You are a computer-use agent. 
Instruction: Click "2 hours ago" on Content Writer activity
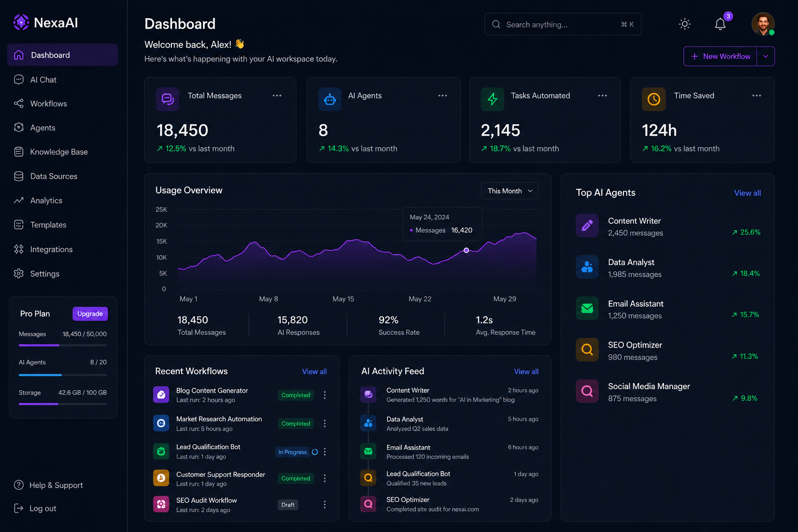[x=523, y=390]
